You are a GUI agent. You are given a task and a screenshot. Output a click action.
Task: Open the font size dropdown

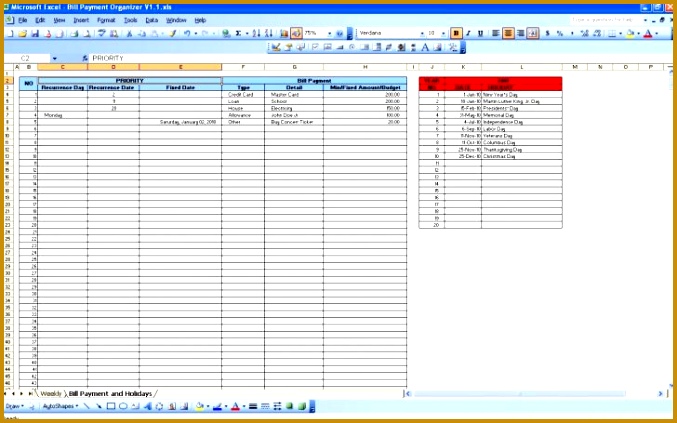pyautogui.click(x=443, y=33)
